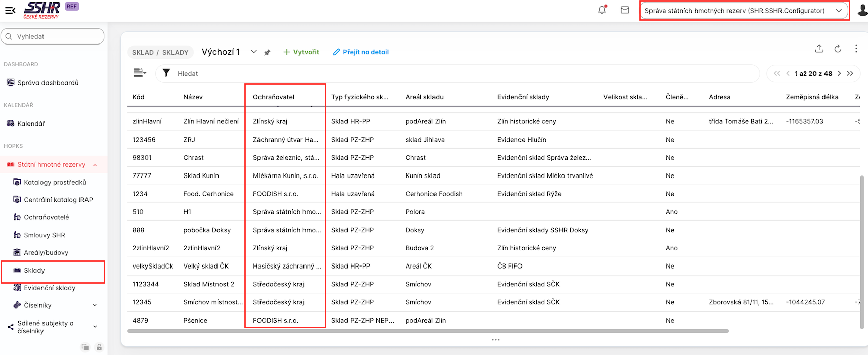868x355 pixels.
Task: Click the export upload icon
Action: (x=819, y=49)
